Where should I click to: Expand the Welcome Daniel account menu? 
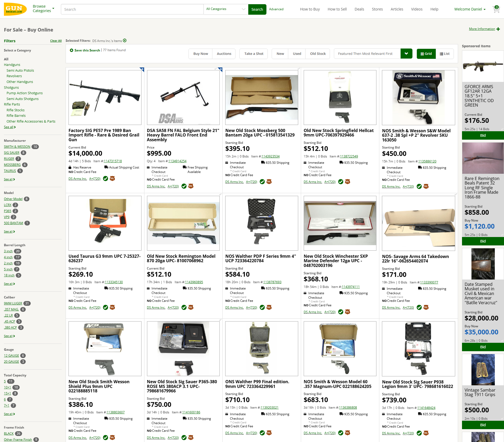pyautogui.click(x=470, y=9)
